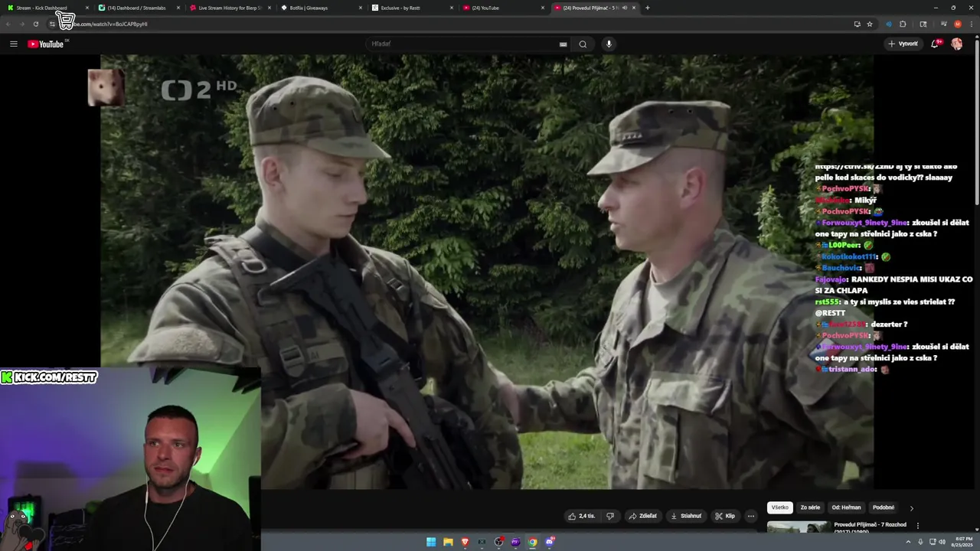Open OBS Studio from the taskbar

498,542
